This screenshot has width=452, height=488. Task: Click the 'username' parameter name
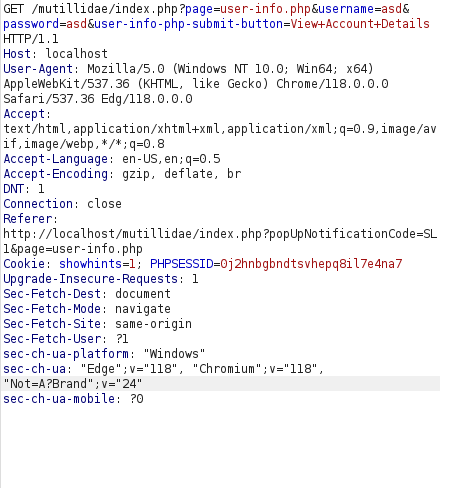point(346,9)
